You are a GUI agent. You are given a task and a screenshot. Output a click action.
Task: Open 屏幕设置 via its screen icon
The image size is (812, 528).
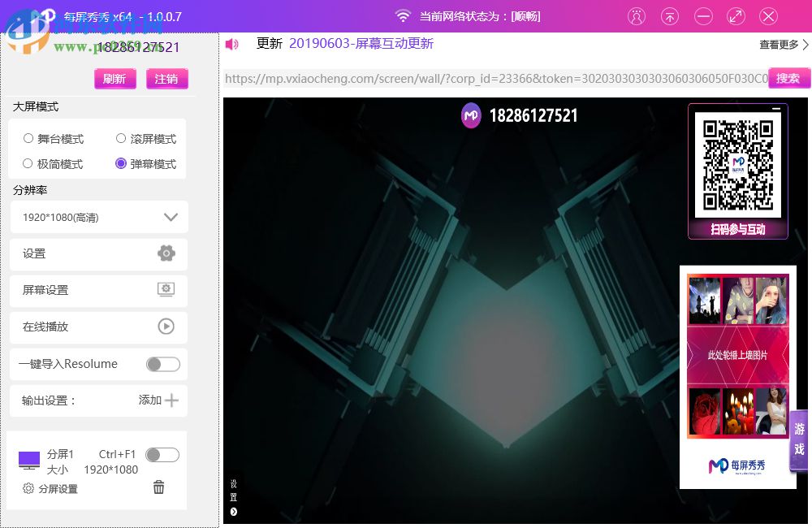pos(166,290)
